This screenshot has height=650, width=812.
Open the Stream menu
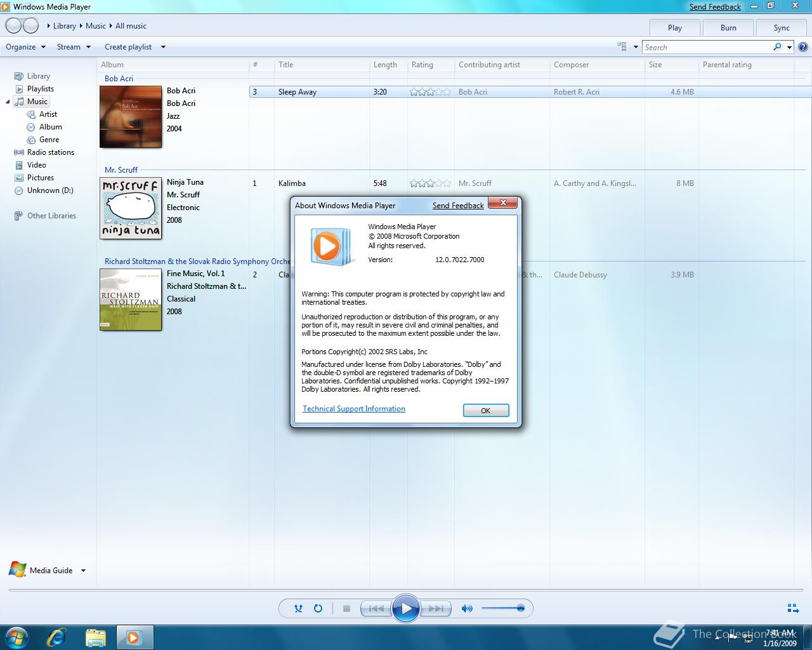click(x=74, y=47)
